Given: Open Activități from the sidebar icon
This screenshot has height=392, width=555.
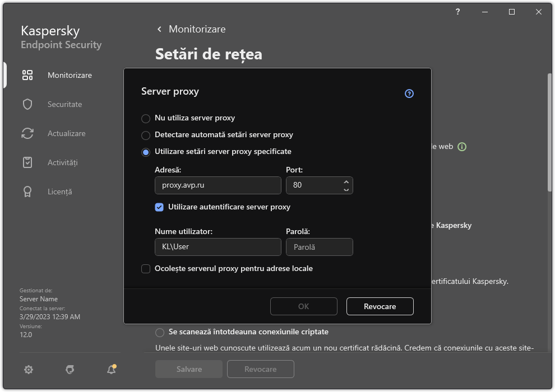Looking at the screenshot, I should (27, 162).
